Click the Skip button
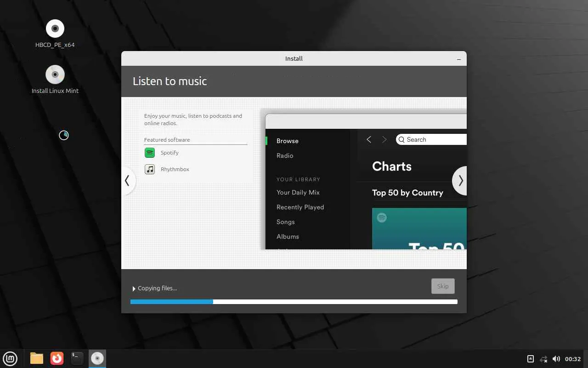 click(443, 286)
